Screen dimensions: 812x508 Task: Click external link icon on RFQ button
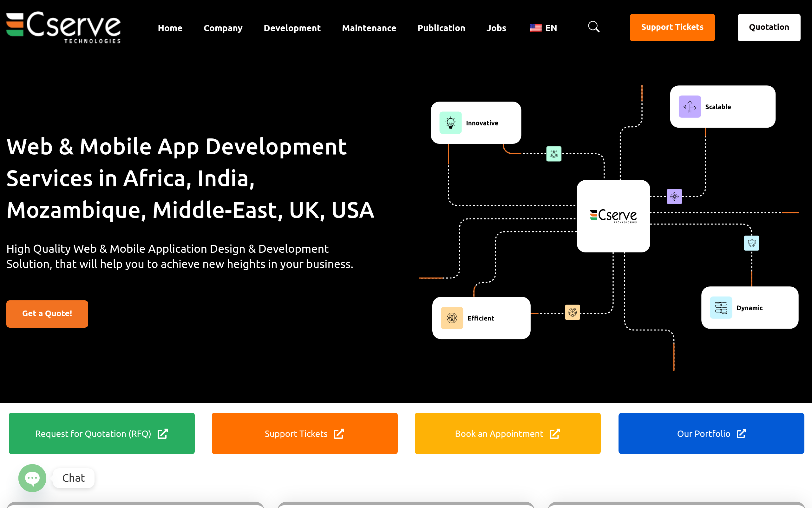pyautogui.click(x=163, y=433)
